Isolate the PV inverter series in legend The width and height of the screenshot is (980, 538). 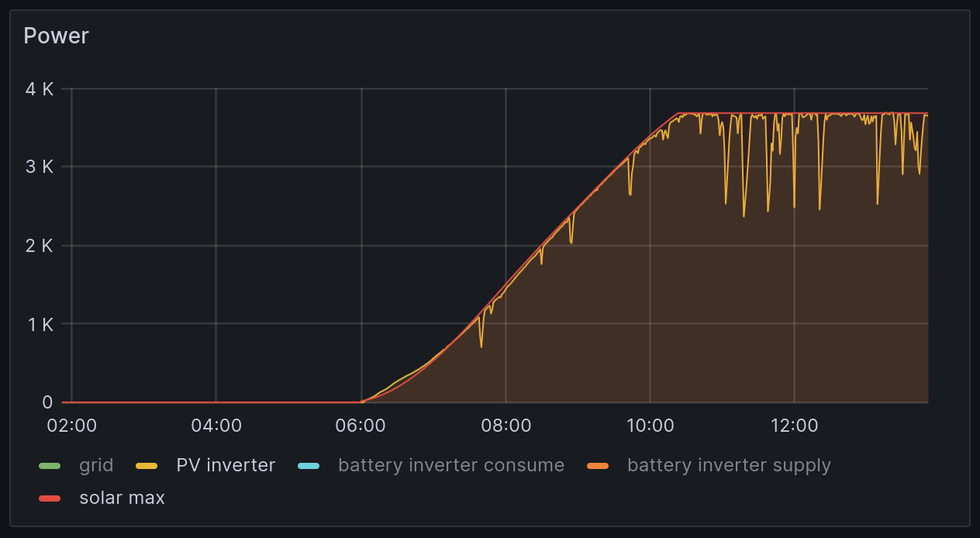(x=225, y=465)
